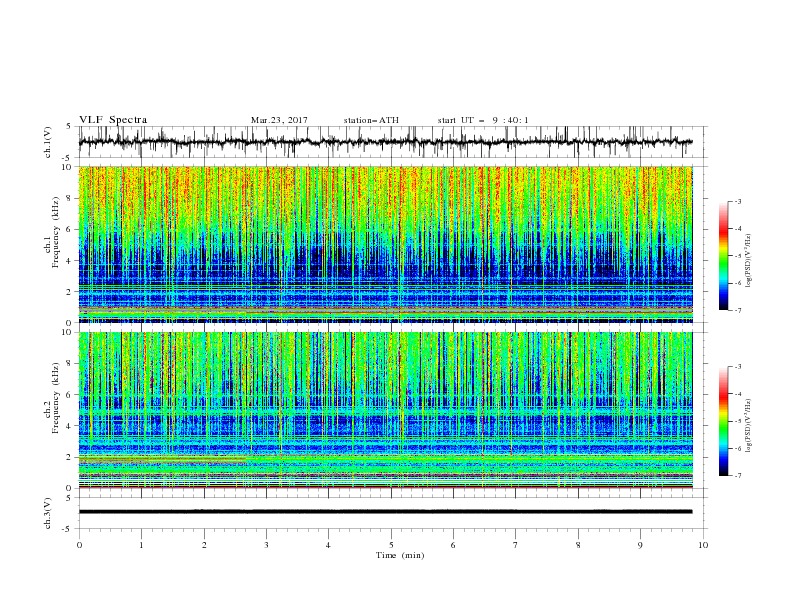Viewport: 792px width, 612px height.
Task: Click time axis tick label '4'
Action: click(x=328, y=545)
